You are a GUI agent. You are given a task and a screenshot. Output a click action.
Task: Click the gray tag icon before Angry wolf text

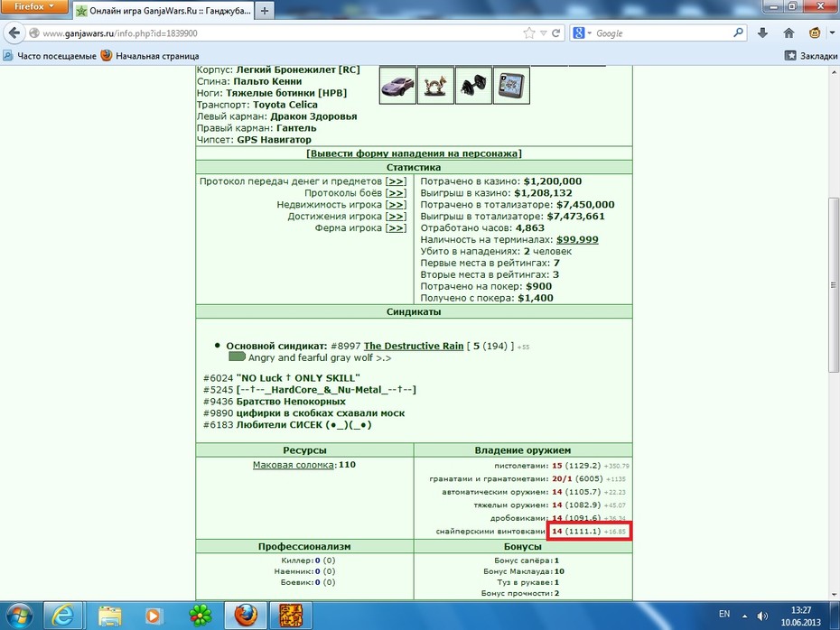point(237,357)
